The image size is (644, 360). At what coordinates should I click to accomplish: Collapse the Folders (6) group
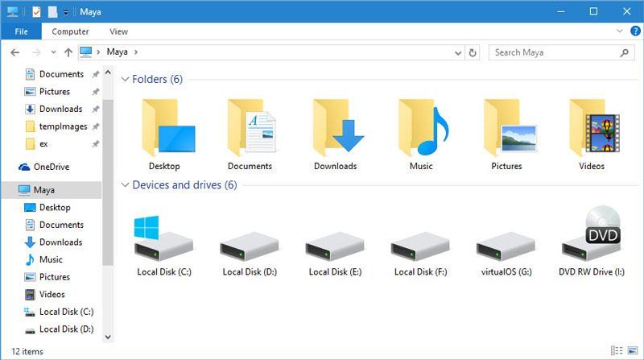[126, 79]
